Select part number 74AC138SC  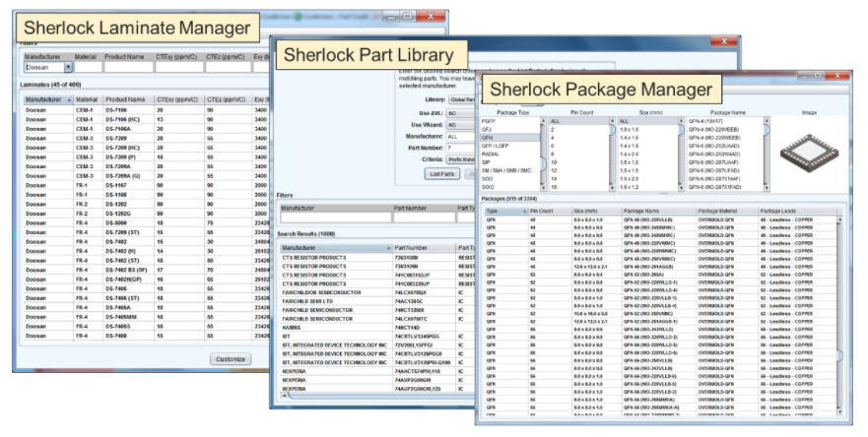pos(409,301)
